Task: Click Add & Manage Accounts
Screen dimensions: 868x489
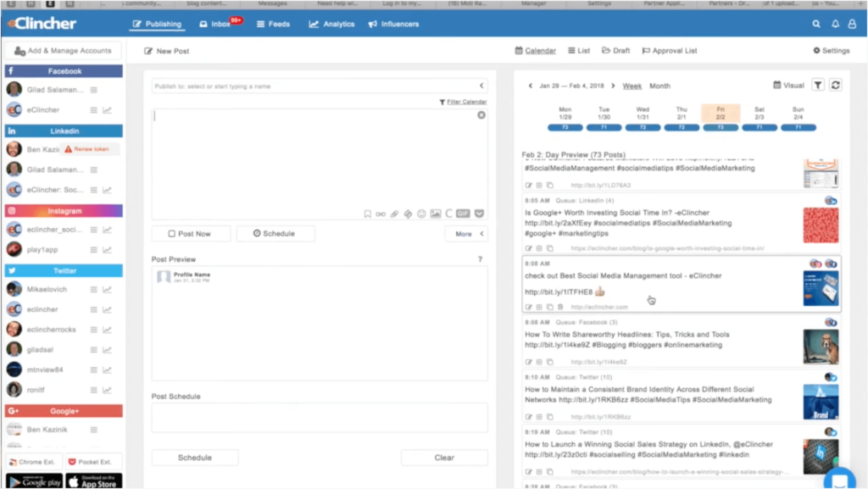Action: [63, 51]
